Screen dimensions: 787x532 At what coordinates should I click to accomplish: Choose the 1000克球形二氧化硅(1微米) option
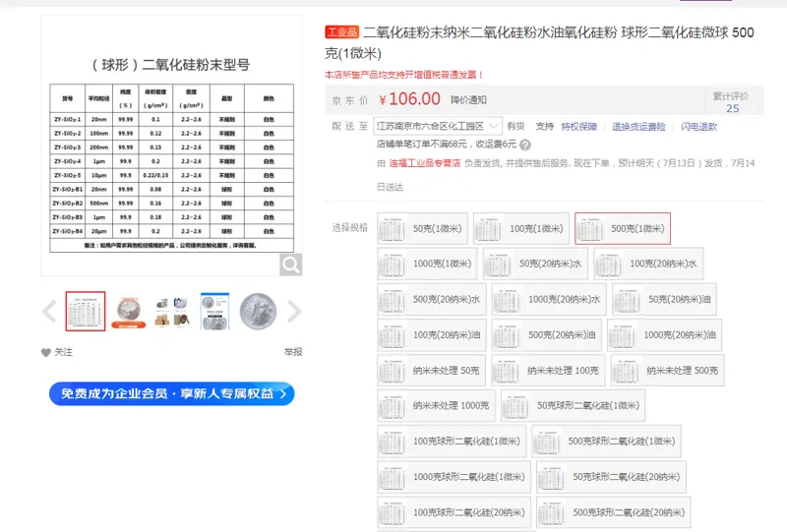tap(454, 477)
